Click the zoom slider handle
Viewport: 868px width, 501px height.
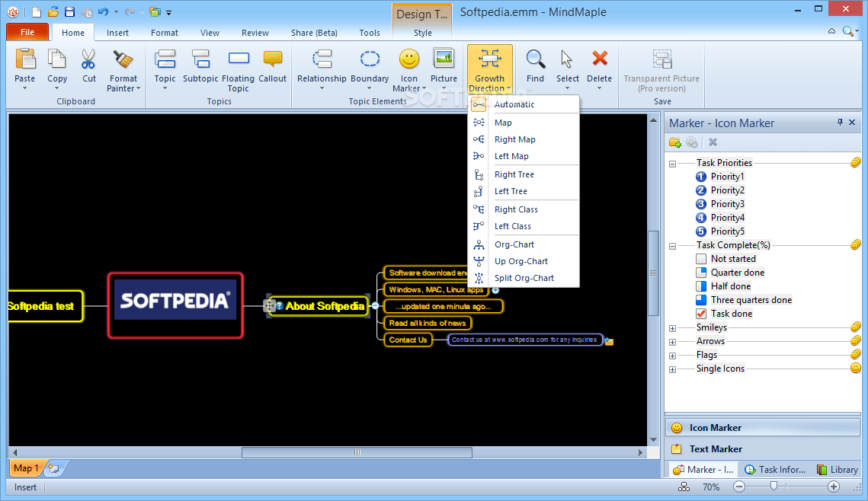(x=774, y=486)
